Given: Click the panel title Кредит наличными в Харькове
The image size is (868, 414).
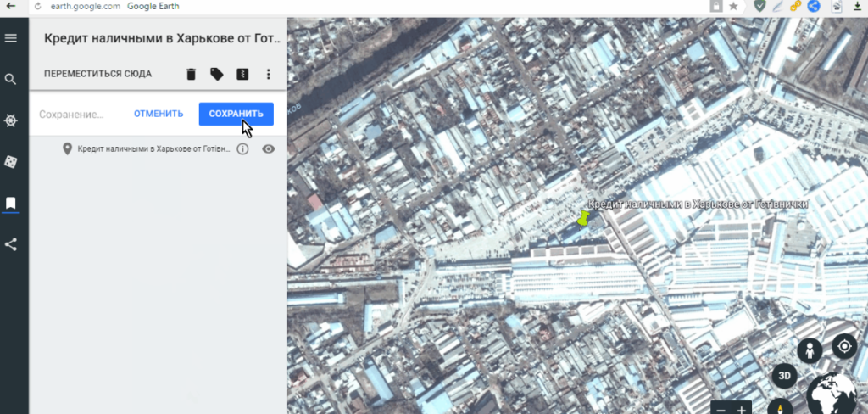Looking at the screenshot, I should pos(163,39).
